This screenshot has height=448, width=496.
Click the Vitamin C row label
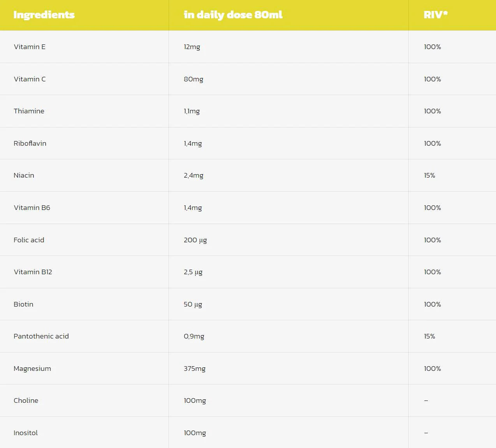pyautogui.click(x=30, y=79)
